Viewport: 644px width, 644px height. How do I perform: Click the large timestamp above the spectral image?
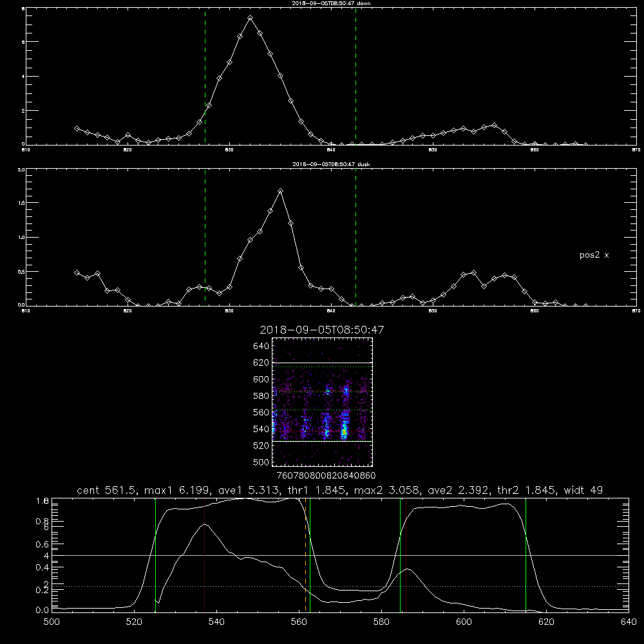322,330
